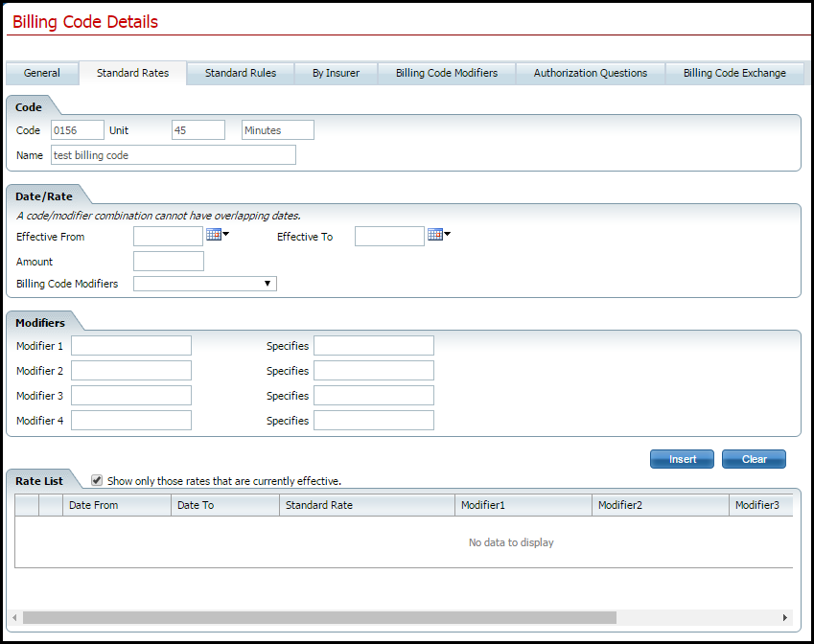Select the Name field with test billing code
The image size is (814, 644).
click(174, 155)
